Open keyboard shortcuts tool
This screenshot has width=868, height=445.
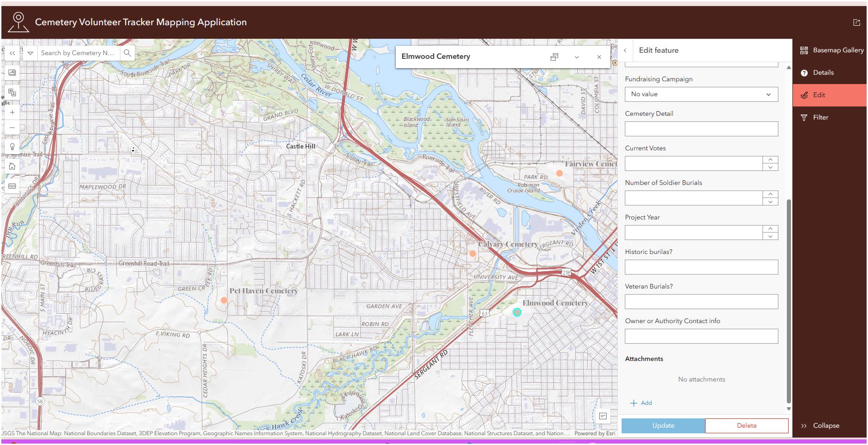click(x=13, y=186)
